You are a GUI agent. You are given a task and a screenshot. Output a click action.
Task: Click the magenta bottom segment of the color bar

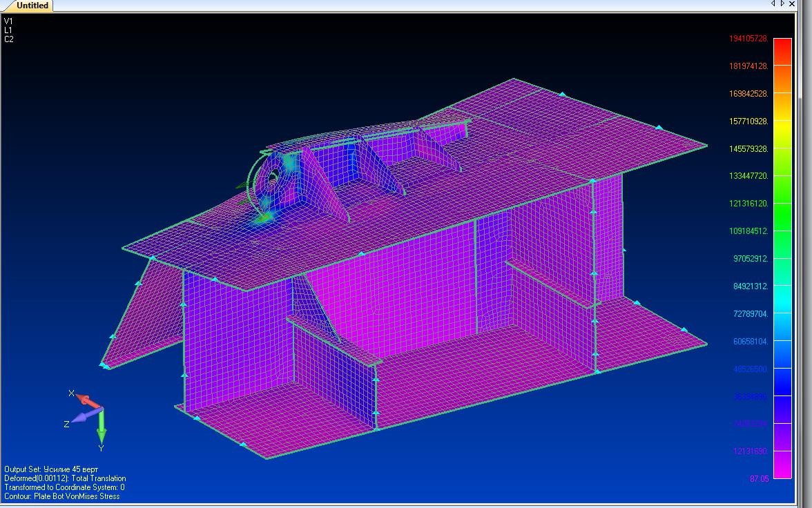pyautogui.click(x=782, y=465)
